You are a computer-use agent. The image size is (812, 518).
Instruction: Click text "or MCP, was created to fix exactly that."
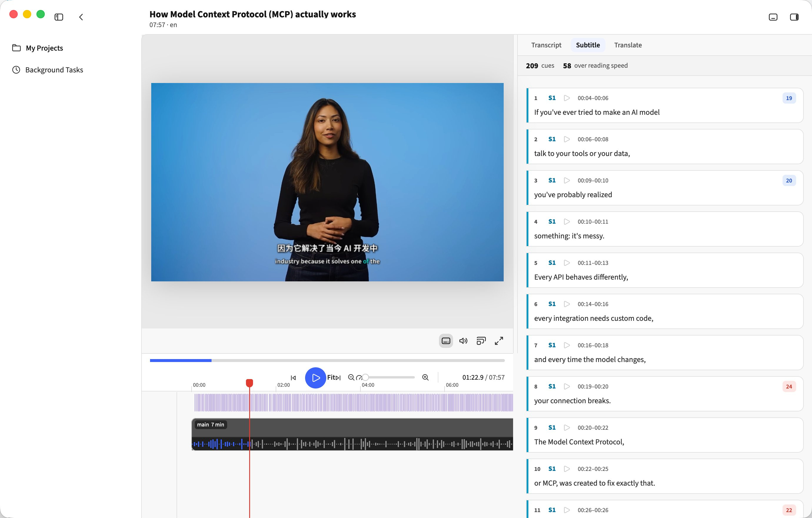[595, 483]
